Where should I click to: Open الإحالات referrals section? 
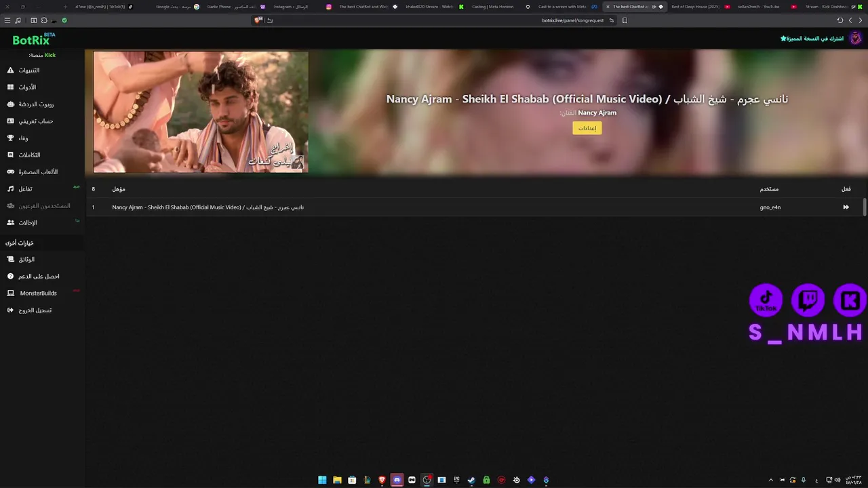pyautogui.click(x=22, y=223)
